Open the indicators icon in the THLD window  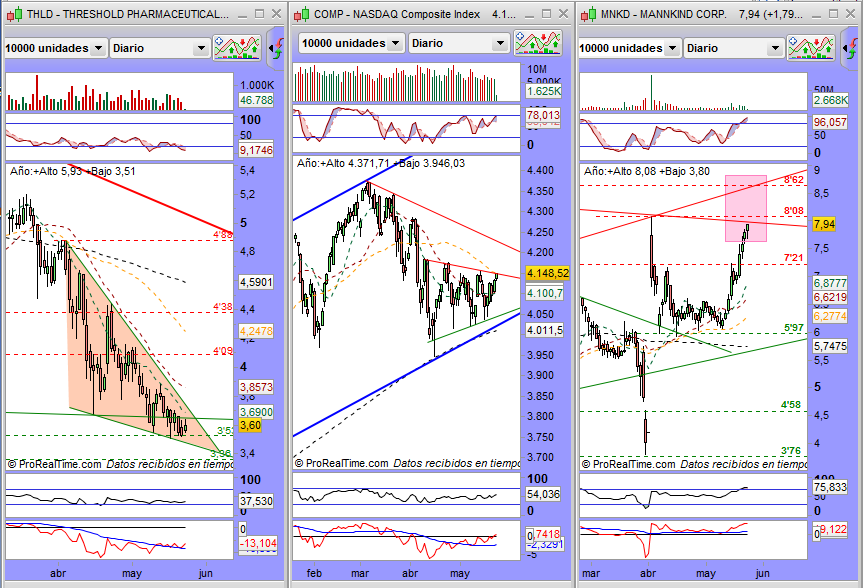pos(237,48)
